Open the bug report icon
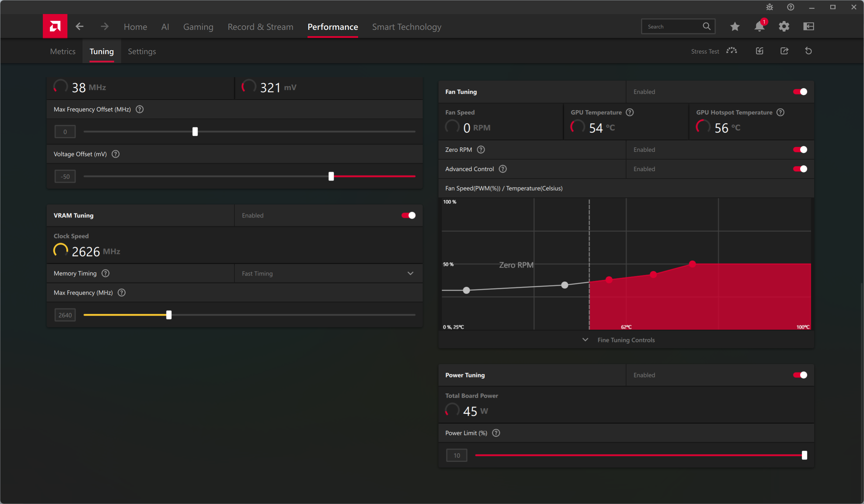This screenshot has width=864, height=504. (x=770, y=7)
